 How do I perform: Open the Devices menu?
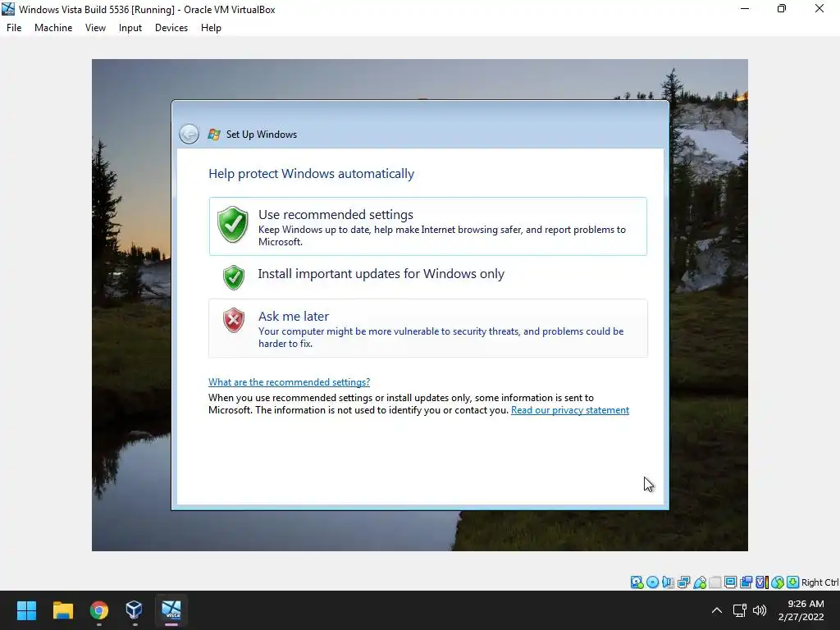pyautogui.click(x=171, y=28)
